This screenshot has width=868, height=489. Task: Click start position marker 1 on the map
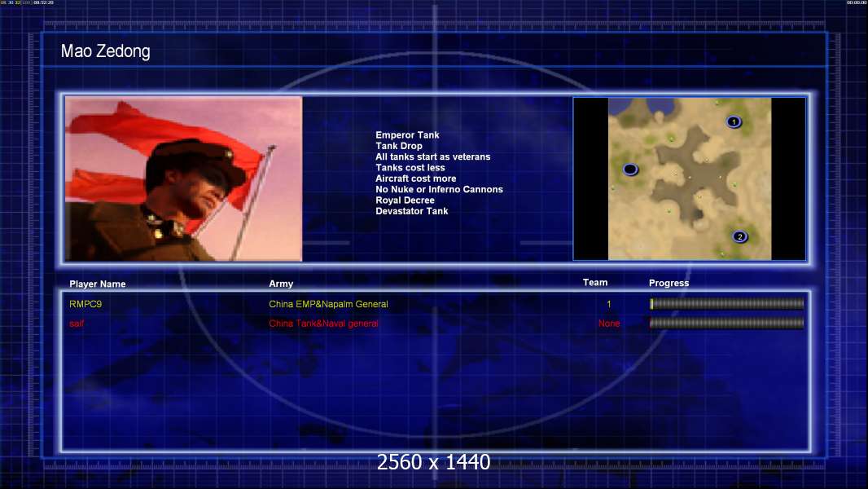tap(734, 121)
